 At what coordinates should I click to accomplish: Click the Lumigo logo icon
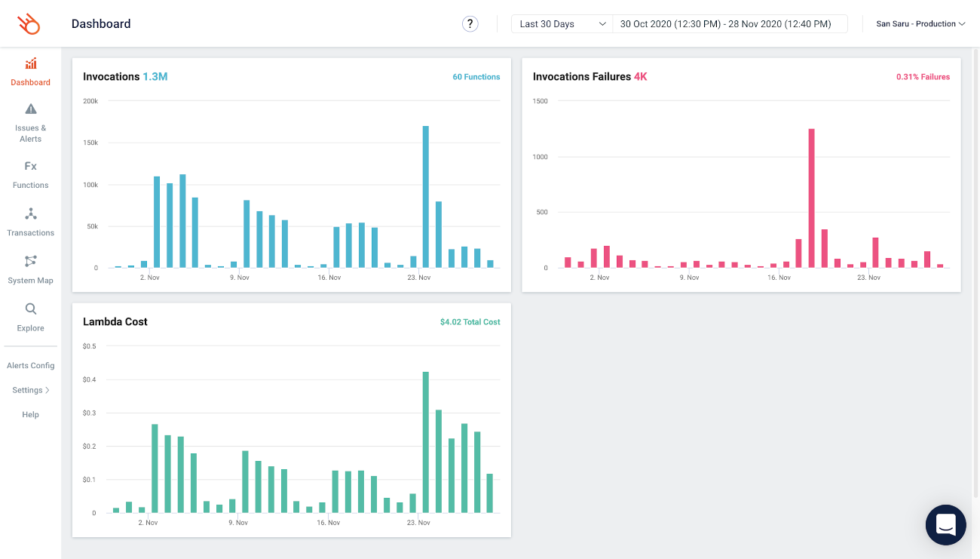coord(29,24)
